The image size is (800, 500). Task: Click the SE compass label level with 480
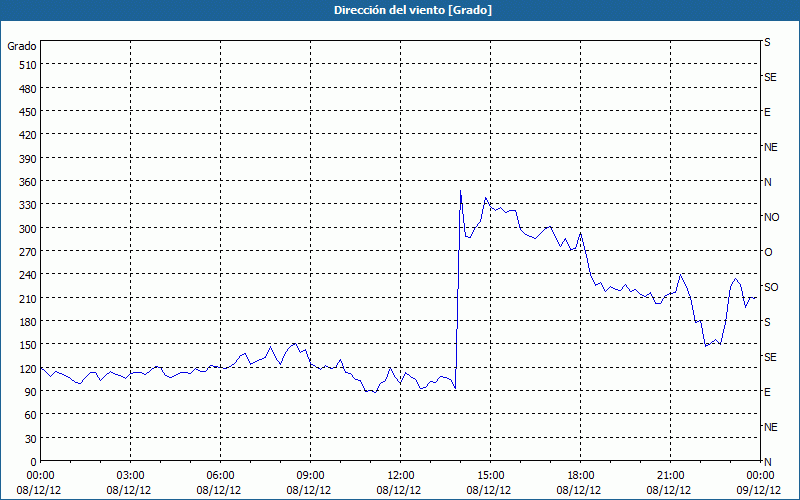coord(770,78)
